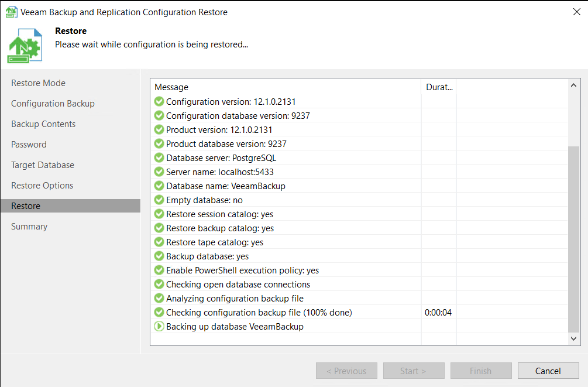This screenshot has height=387, width=588.
Task: Select the highlighted Restore wizard step
Action: (70, 206)
